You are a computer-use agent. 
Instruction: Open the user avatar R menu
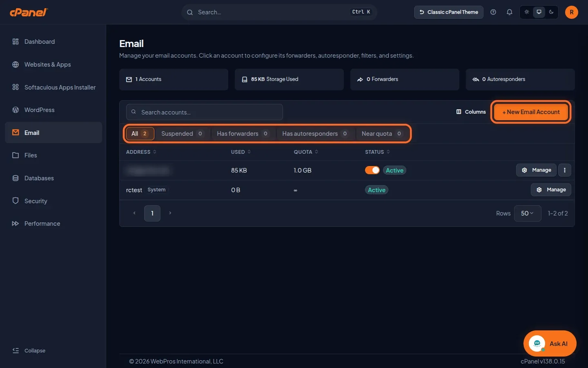pyautogui.click(x=572, y=12)
